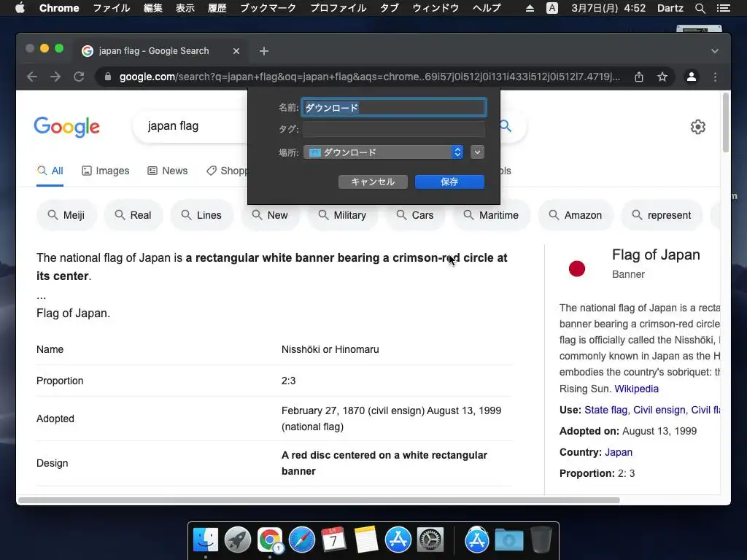
Task: Open Google settings gear icon
Action: pyautogui.click(x=698, y=127)
